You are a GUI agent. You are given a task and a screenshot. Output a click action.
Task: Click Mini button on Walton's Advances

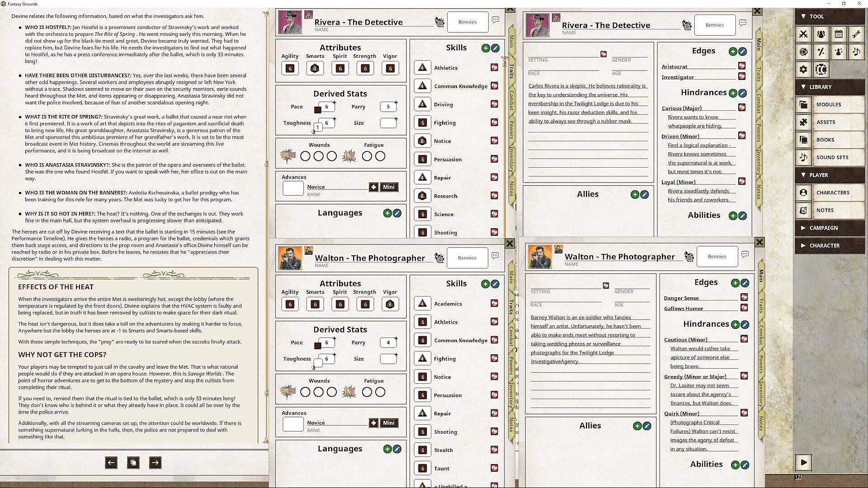tap(389, 423)
